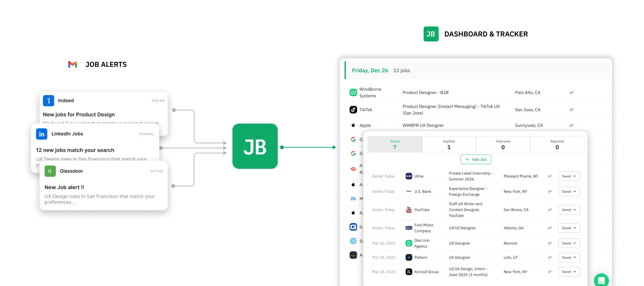Click the U.S. Bank company logo

point(409,192)
